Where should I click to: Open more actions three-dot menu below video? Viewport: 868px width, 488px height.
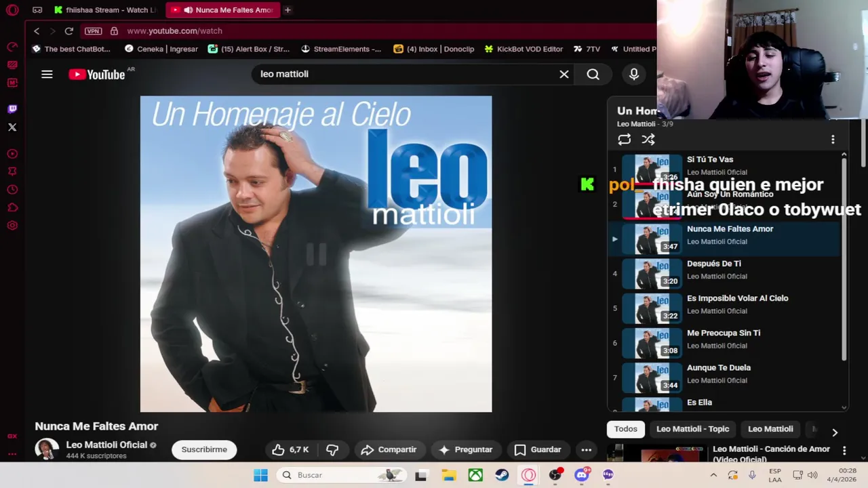coord(587,449)
